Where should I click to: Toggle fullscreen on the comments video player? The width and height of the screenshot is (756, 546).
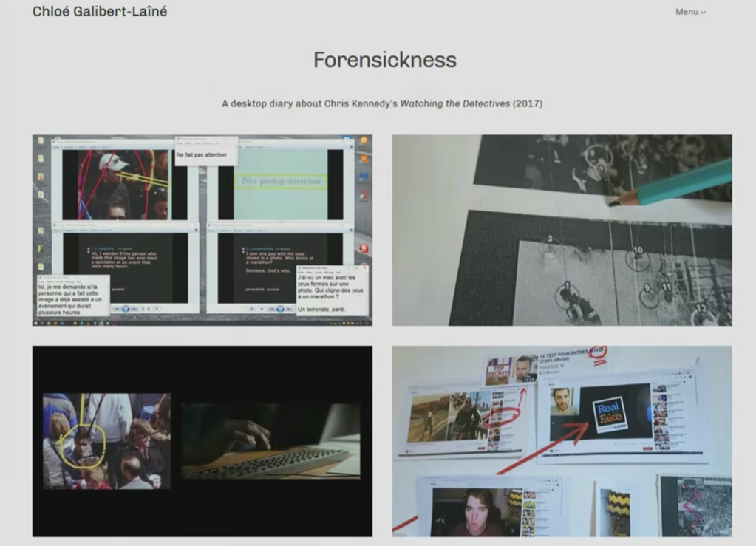point(156,308)
